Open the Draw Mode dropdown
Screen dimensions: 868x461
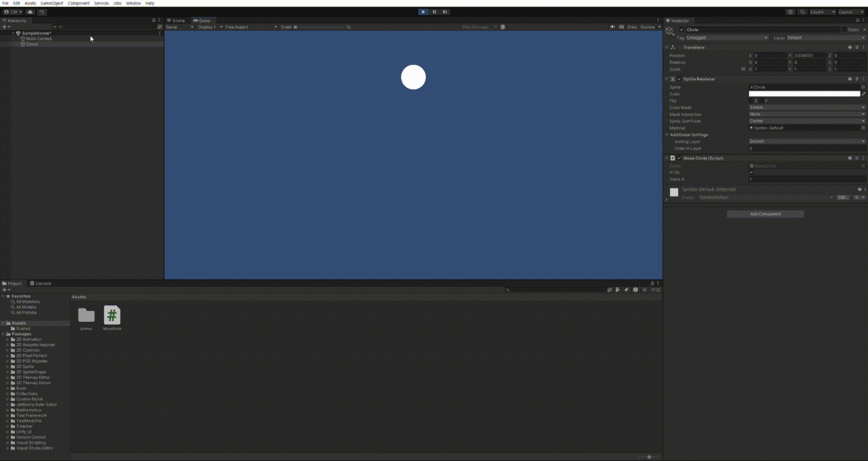(x=807, y=107)
